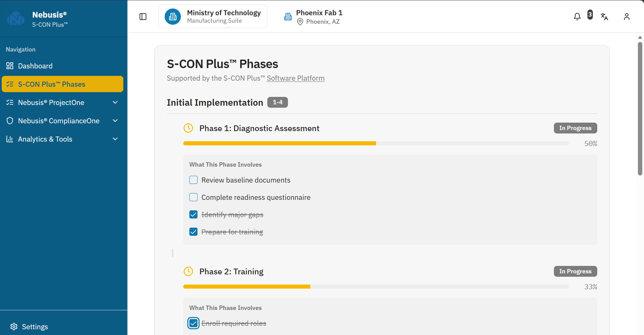Click the Phase 2 clock status icon
The width and height of the screenshot is (644, 335).
pyautogui.click(x=188, y=271)
